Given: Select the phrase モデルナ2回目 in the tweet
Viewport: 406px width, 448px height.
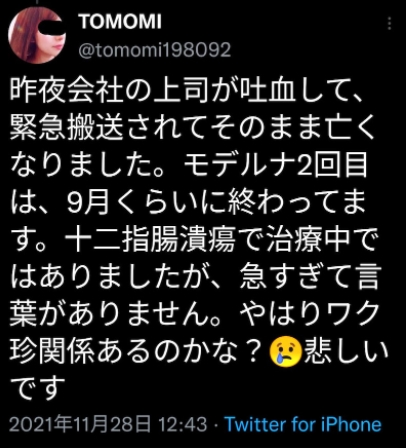Looking at the screenshot, I should coord(275,165).
